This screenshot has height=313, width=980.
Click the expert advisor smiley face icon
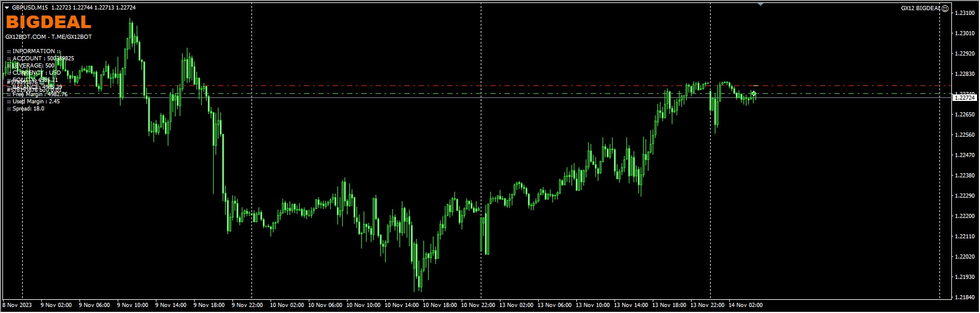[x=945, y=8]
